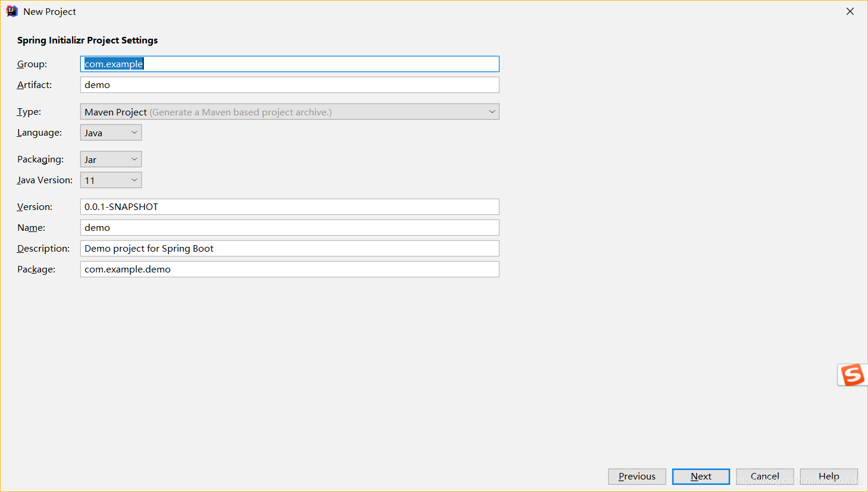
Task: Click the Name label
Action: [x=31, y=228]
